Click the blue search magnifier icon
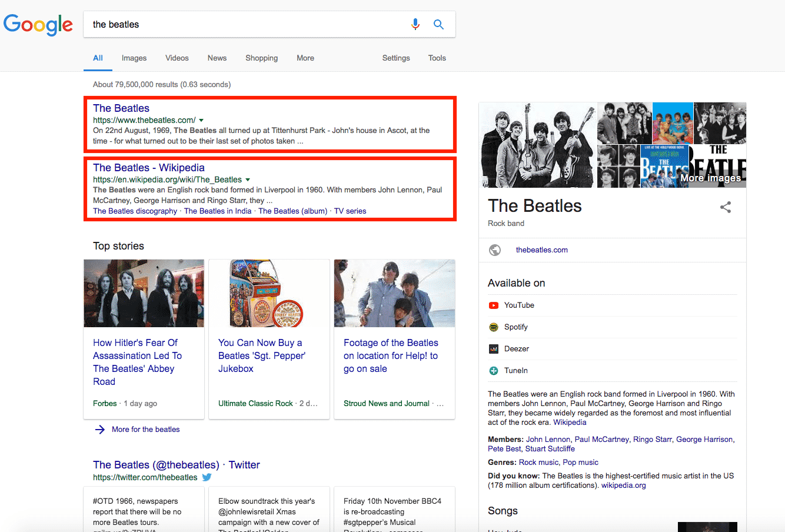 click(x=438, y=24)
